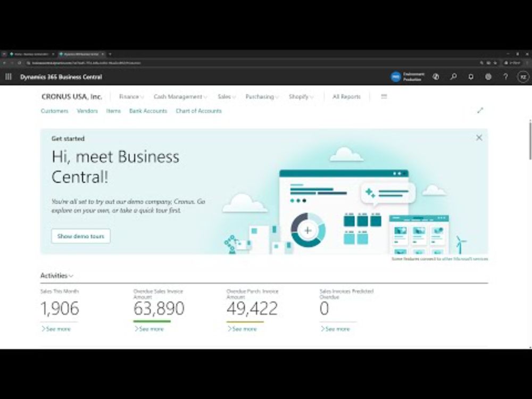
Task: Open the Help question mark icon
Action: point(505,77)
